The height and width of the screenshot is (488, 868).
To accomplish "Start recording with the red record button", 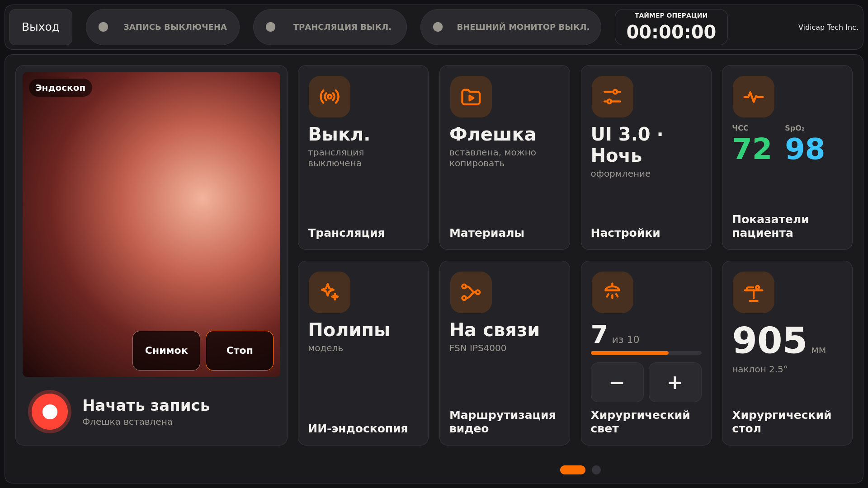I will [50, 412].
